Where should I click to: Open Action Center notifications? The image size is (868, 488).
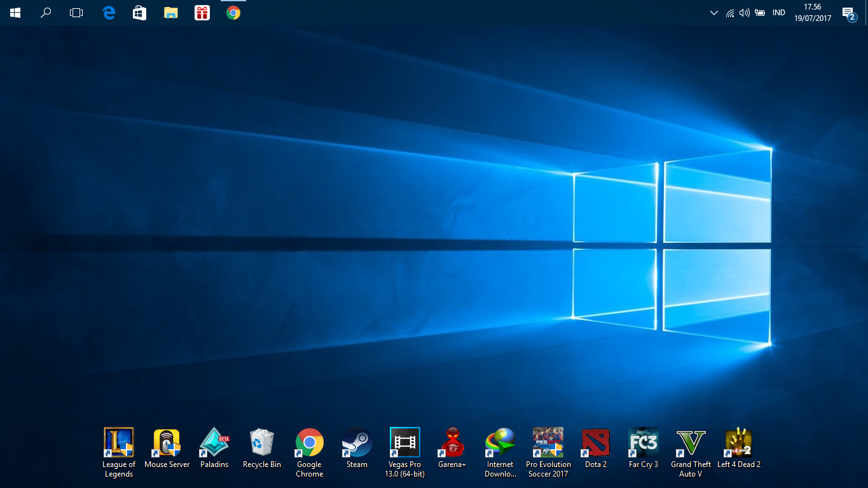(847, 12)
